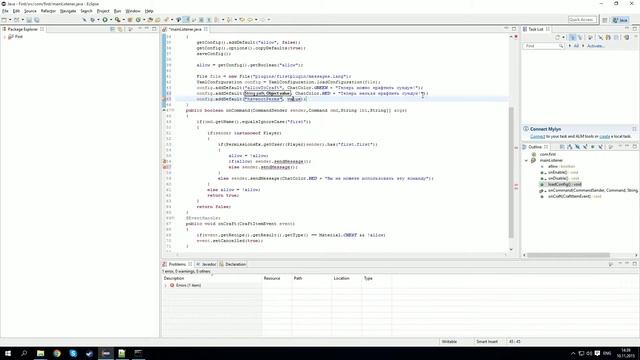Click the Open Type icon
640x360 pixels.
[150, 20]
